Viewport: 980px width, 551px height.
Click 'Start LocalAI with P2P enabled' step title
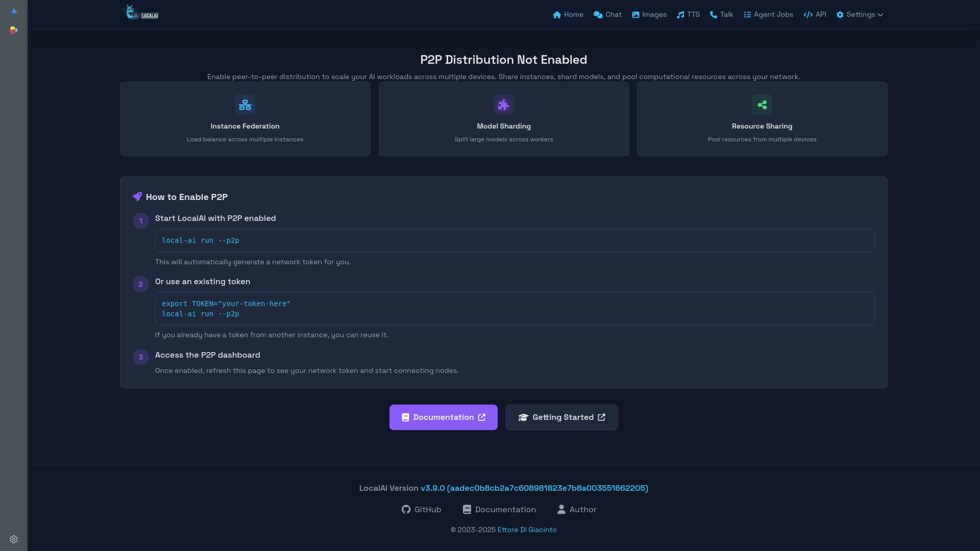pos(215,218)
